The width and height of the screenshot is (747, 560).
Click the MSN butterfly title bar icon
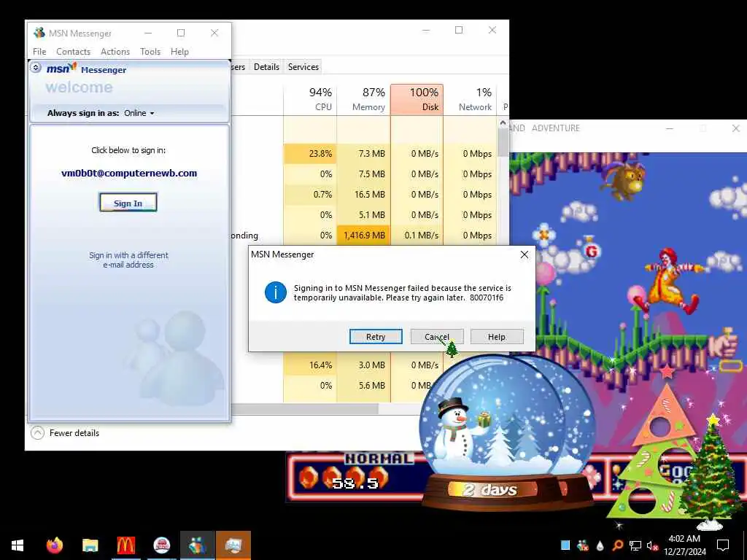point(39,33)
